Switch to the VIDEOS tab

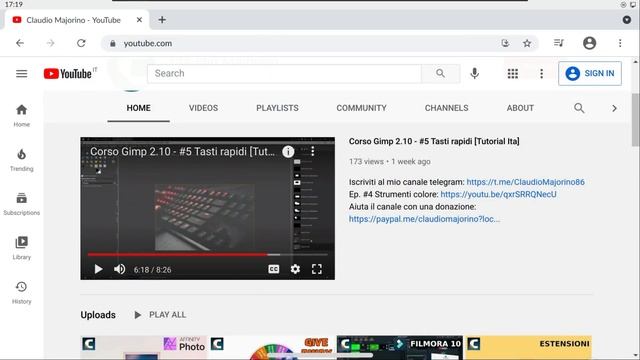coord(203,108)
